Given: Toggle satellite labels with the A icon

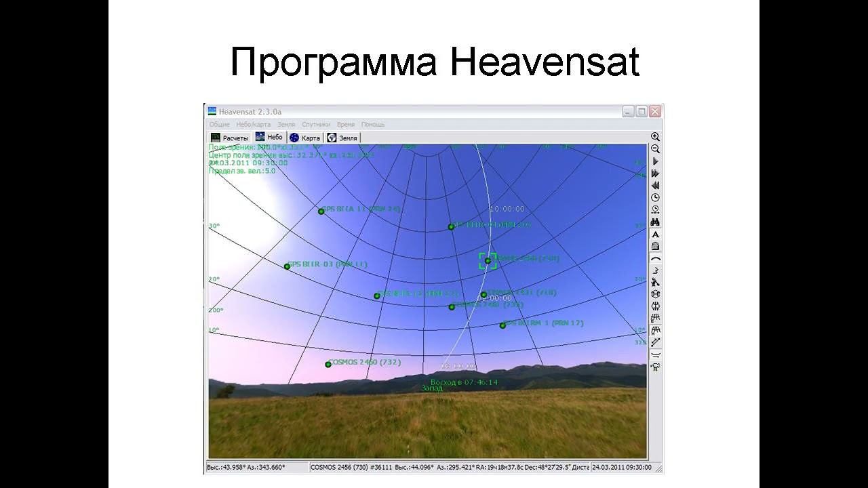Looking at the screenshot, I should coord(655,234).
